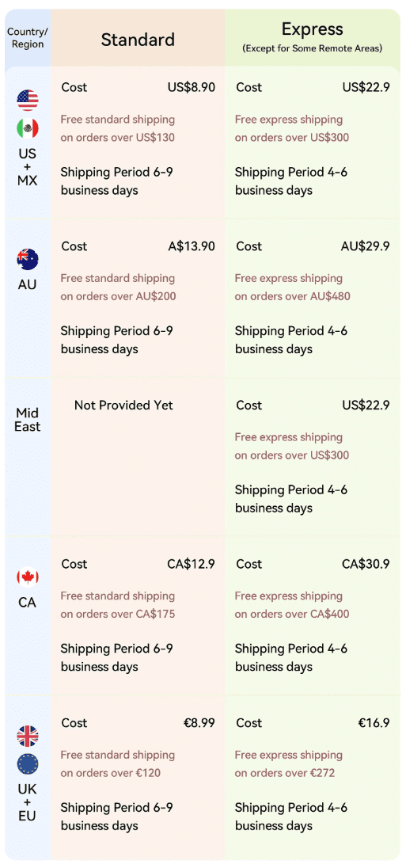The image size is (406, 868).
Task: Click the Mid East region label
Action: point(28,420)
